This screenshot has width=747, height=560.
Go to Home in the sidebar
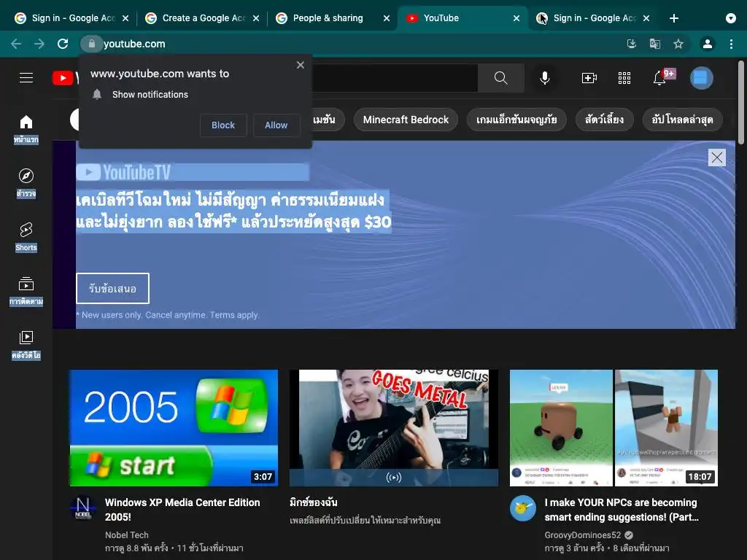point(26,129)
